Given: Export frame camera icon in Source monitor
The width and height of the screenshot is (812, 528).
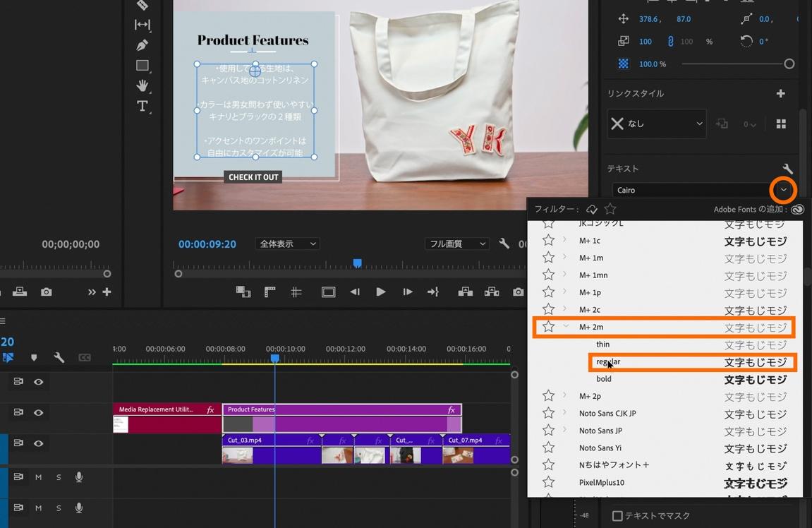Looking at the screenshot, I should pyautogui.click(x=46, y=292).
